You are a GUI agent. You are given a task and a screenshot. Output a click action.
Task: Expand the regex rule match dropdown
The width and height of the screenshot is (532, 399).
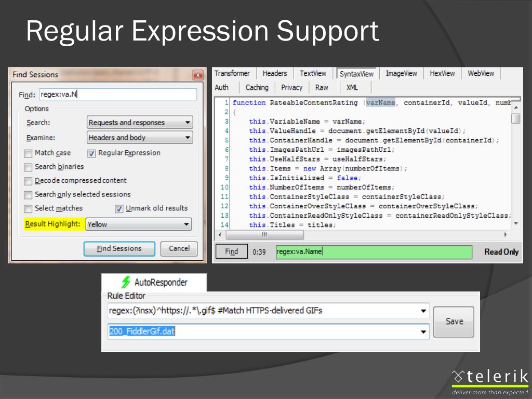coord(423,311)
